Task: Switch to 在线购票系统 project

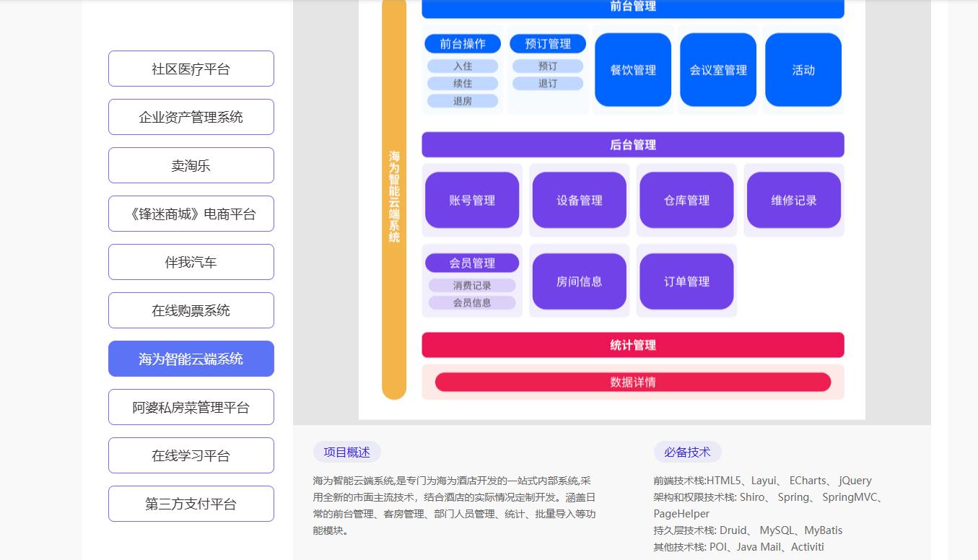Action: (x=191, y=310)
